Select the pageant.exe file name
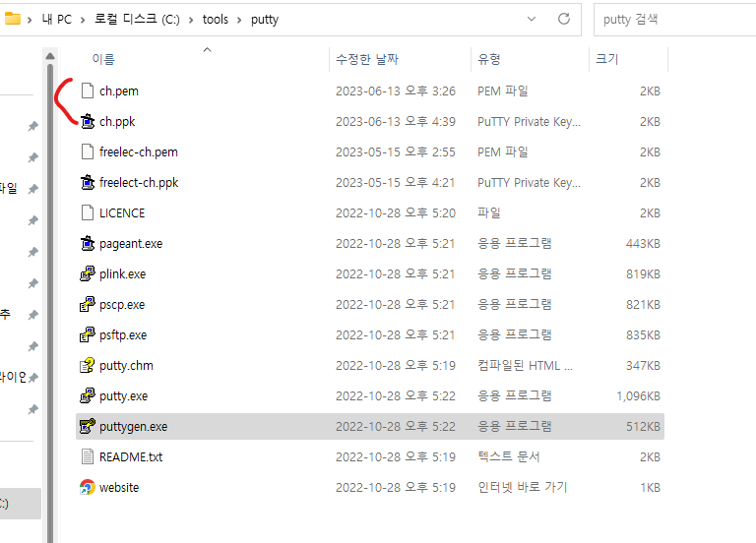Viewport: 756px width, 543px height. [x=131, y=244]
